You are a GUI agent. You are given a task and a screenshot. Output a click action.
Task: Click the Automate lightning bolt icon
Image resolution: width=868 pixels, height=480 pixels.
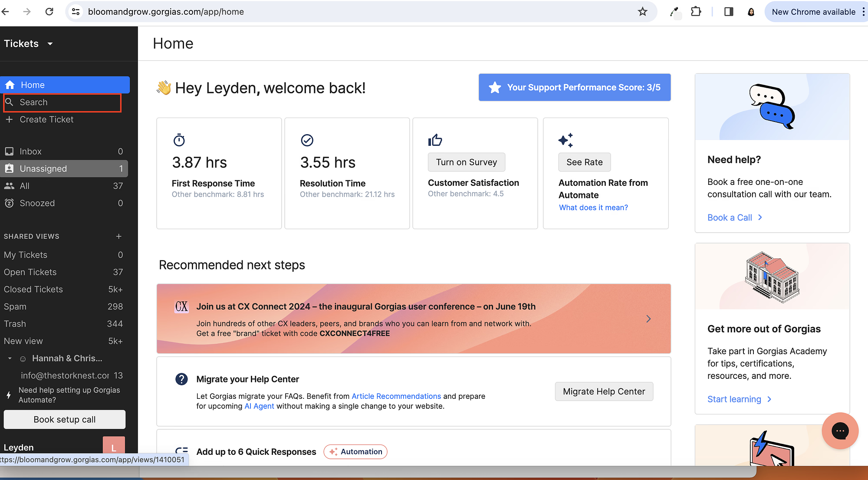8,395
